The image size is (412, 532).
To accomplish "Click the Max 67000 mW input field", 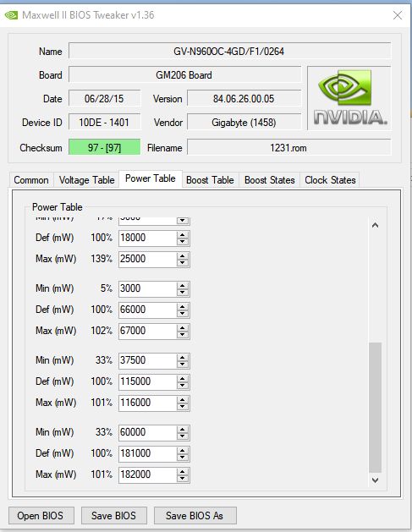I will (x=148, y=331).
